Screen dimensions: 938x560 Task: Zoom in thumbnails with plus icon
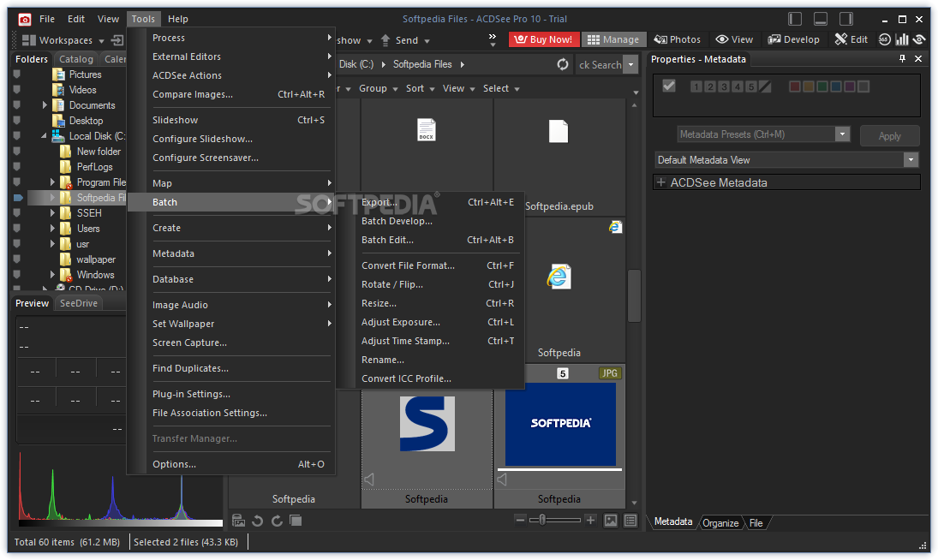[590, 520]
